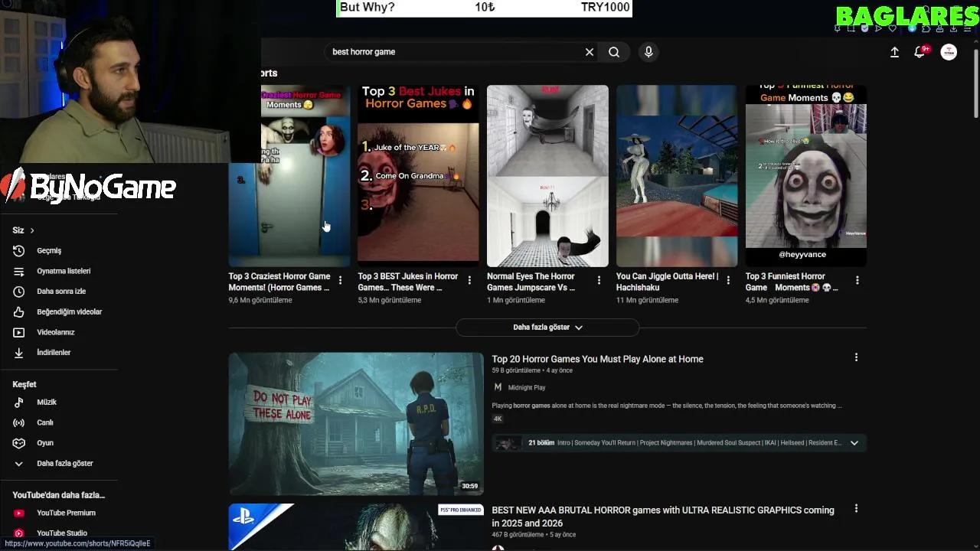The width and height of the screenshot is (980, 551).
Task: Open BEST NEW AAA BRUTAL HORROR games title
Action: coord(663,517)
